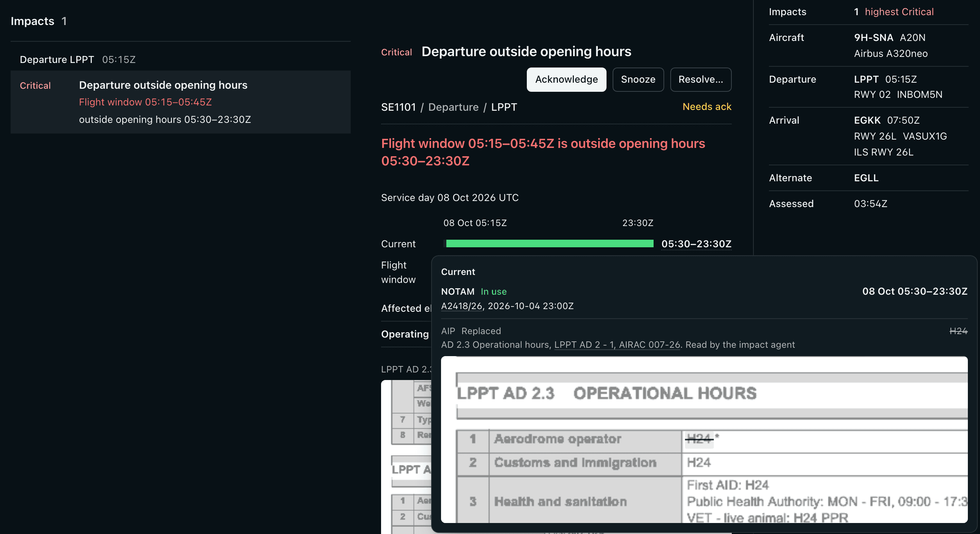980x534 pixels.
Task: Click the ILS RWY 26L approach text
Action: click(x=883, y=152)
